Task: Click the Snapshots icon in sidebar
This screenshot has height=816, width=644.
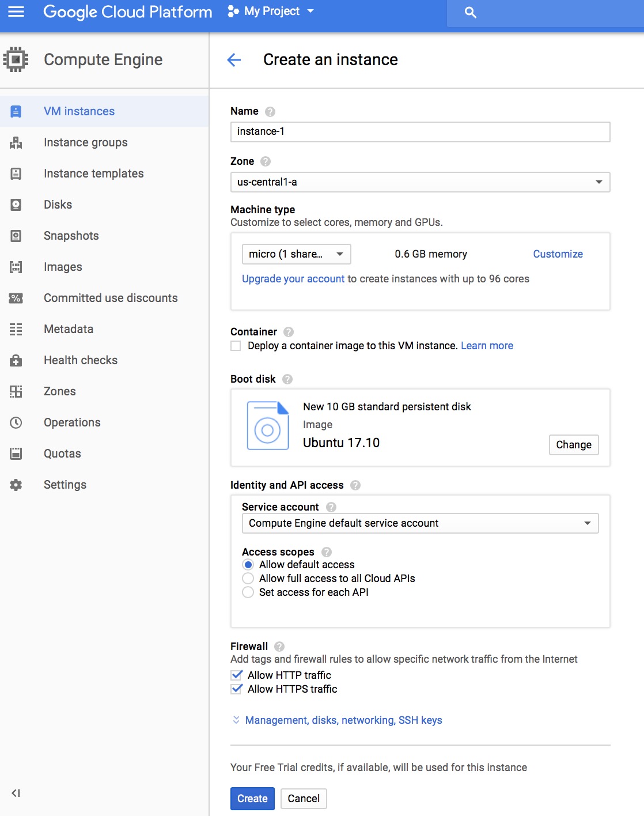Action: click(x=16, y=236)
